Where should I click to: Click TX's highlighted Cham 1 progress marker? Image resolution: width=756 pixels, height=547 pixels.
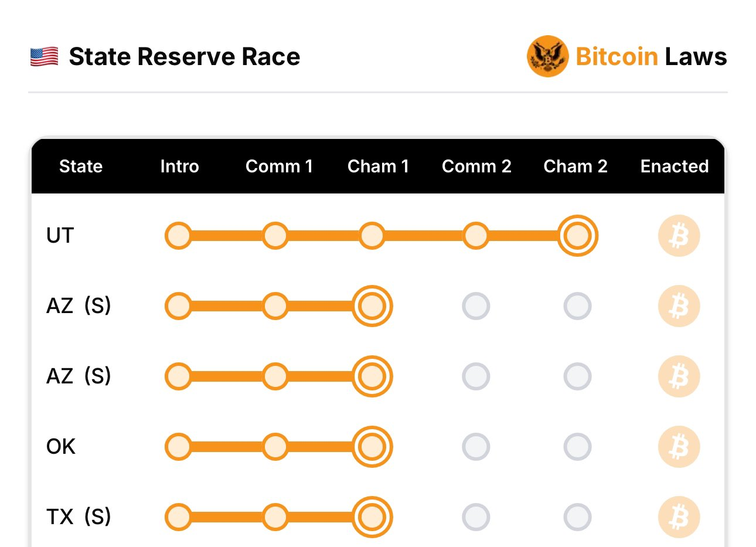372,517
